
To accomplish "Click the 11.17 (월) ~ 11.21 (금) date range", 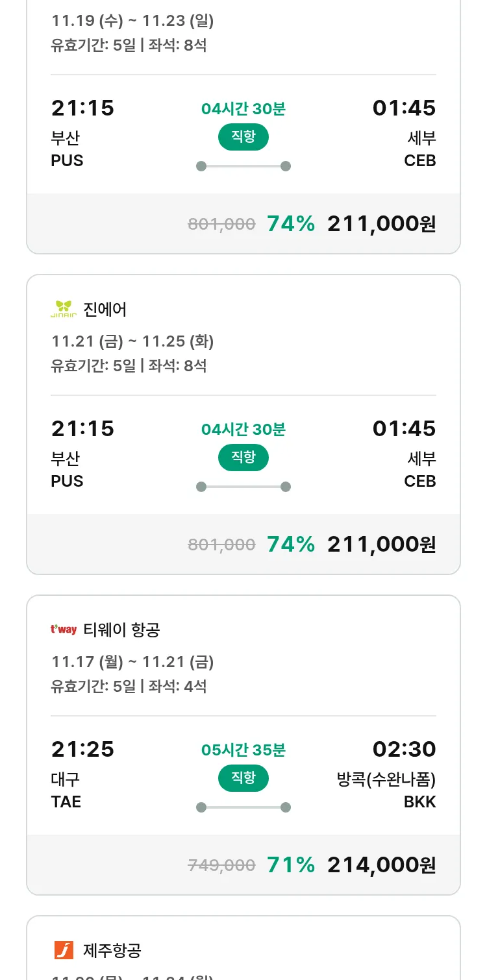I will point(132,662).
